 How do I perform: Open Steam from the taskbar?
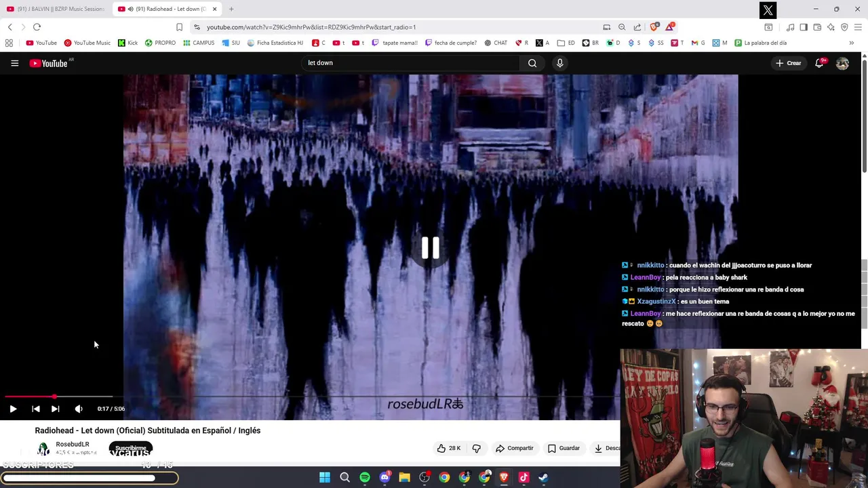(x=543, y=477)
